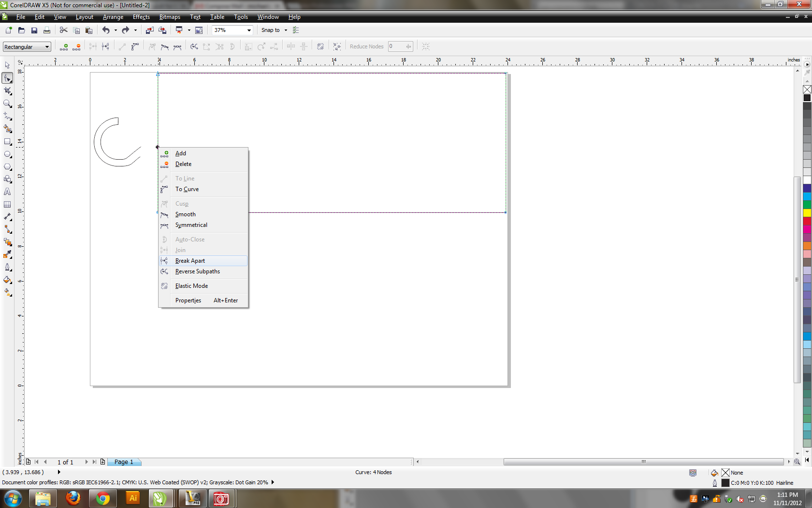Image resolution: width=812 pixels, height=508 pixels.
Task: Click Convert to Curve icon in property bar
Action: click(135, 46)
